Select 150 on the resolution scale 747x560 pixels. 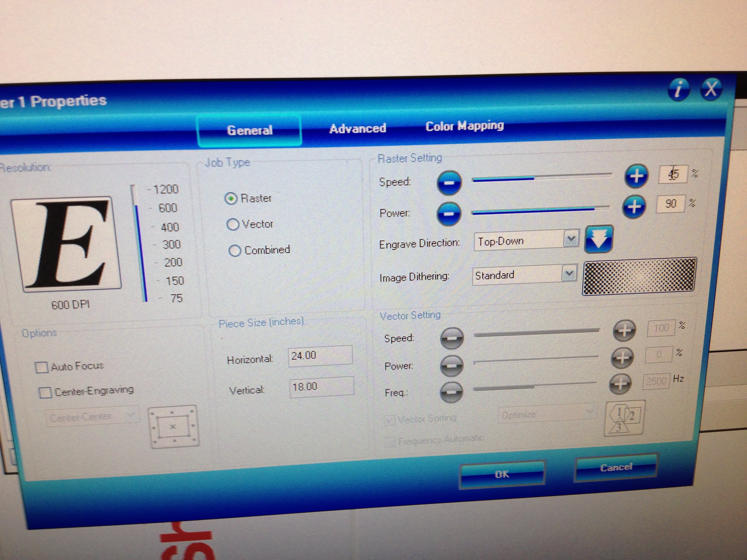pyautogui.click(x=175, y=281)
